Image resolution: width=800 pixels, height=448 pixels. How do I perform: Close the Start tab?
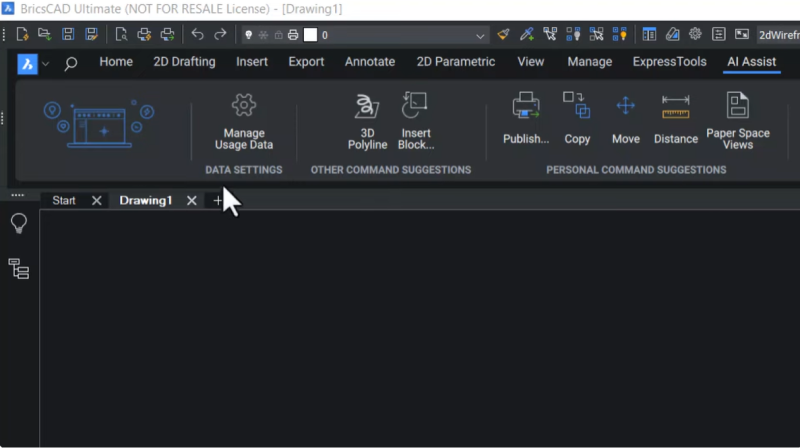(96, 201)
